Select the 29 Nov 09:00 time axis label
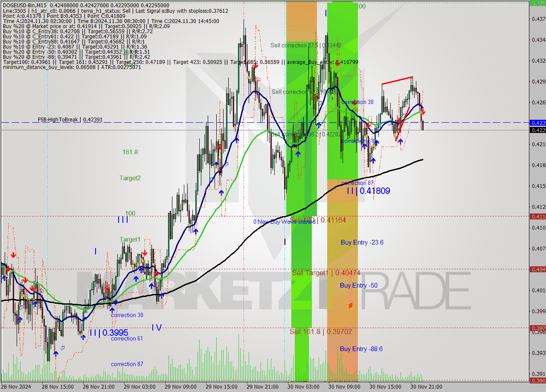Viewport: 546px width, 392px height. point(180,387)
